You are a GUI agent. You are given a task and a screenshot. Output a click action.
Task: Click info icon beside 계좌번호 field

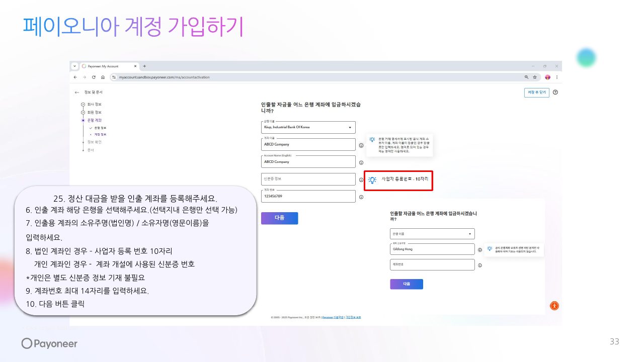(x=480, y=265)
